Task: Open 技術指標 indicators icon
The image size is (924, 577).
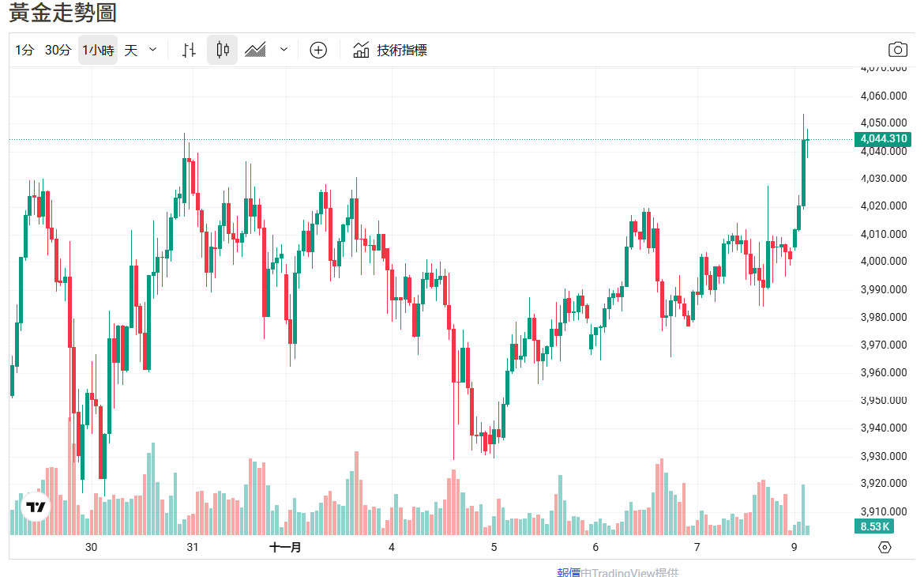Action: click(390, 50)
